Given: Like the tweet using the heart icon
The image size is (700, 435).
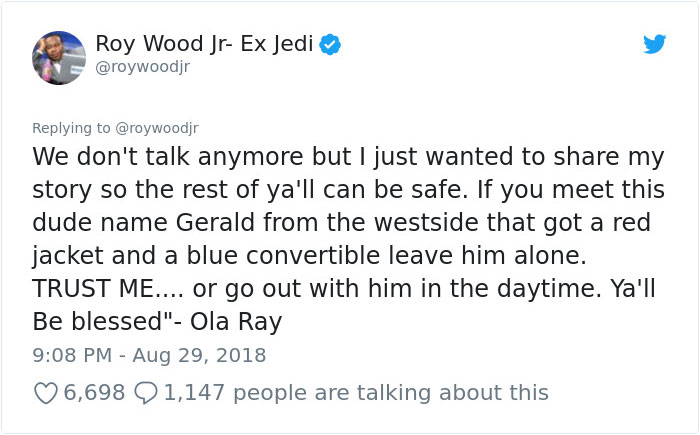Looking at the screenshot, I should coord(46,393).
